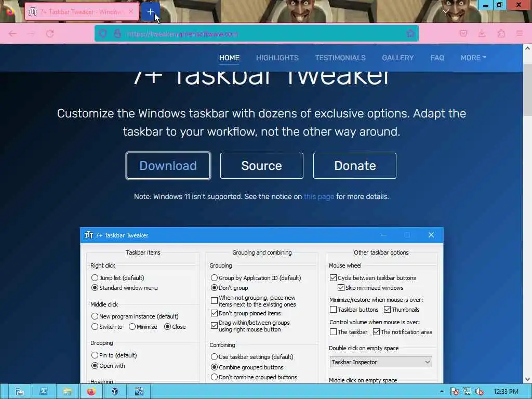532x399 pixels.
Task: Open the Pocket save icon
Action: click(x=463, y=33)
